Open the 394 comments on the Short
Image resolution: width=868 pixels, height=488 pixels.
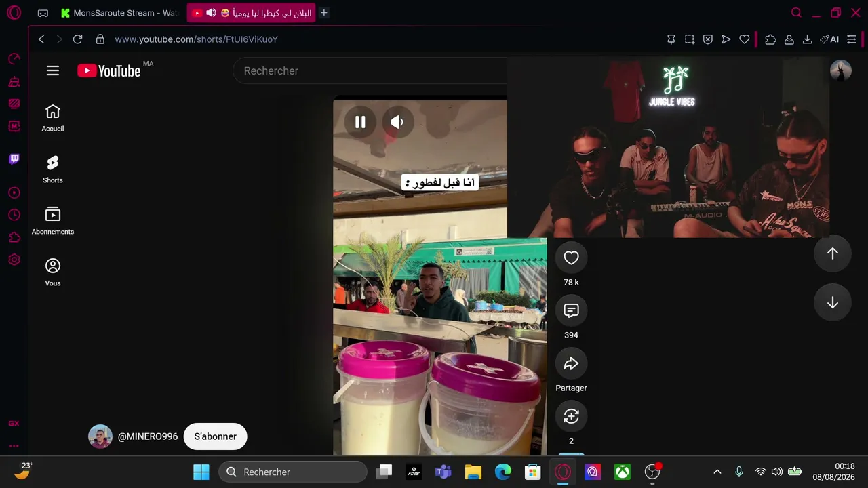571,310
